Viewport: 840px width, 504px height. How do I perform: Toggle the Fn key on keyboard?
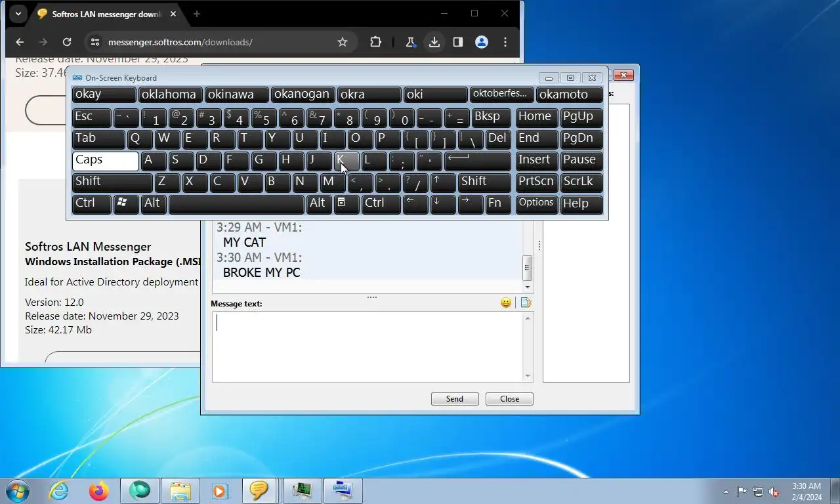click(x=498, y=204)
